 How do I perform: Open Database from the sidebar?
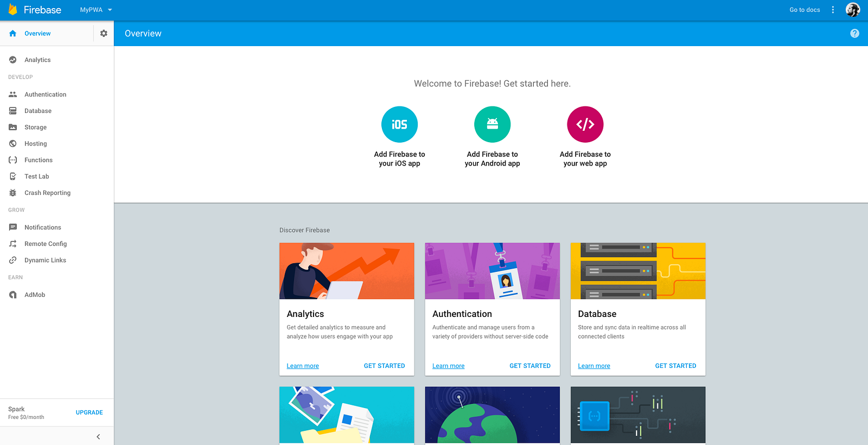[38, 111]
